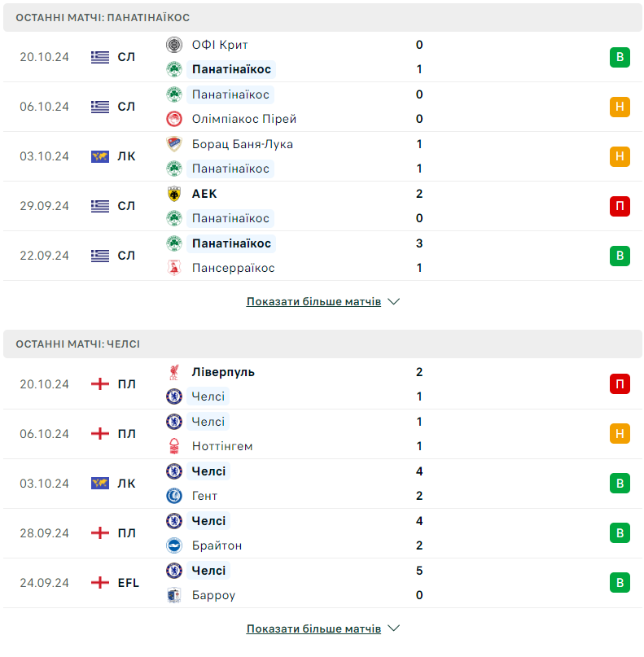The width and height of the screenshot is (644, 657).
Task: Click the Olympiacos Piraeus club crest
Action: (x=173, y=119)
